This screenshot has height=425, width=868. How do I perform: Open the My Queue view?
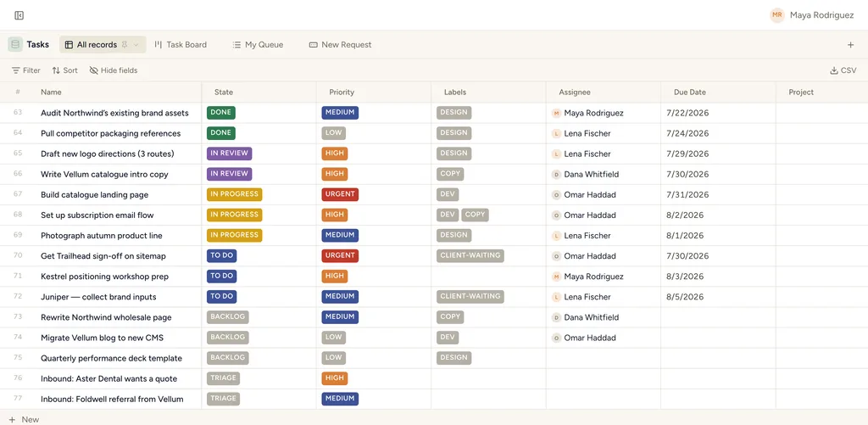[258, 44]
